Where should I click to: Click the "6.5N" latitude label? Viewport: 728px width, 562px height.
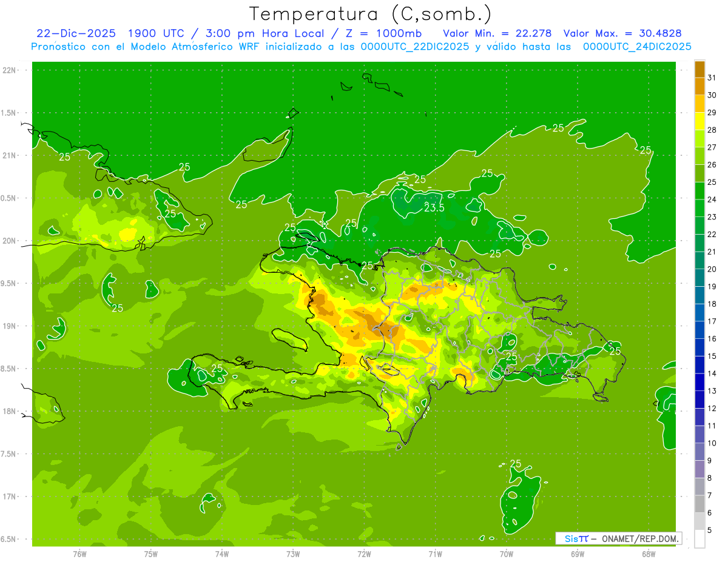(8, 539)
